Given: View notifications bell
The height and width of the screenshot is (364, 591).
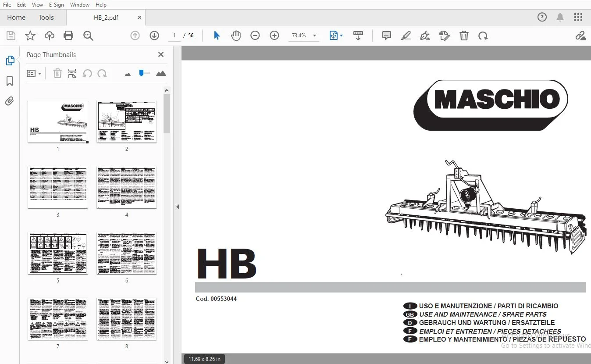Looking at the screenshot, I should (560, 18).
